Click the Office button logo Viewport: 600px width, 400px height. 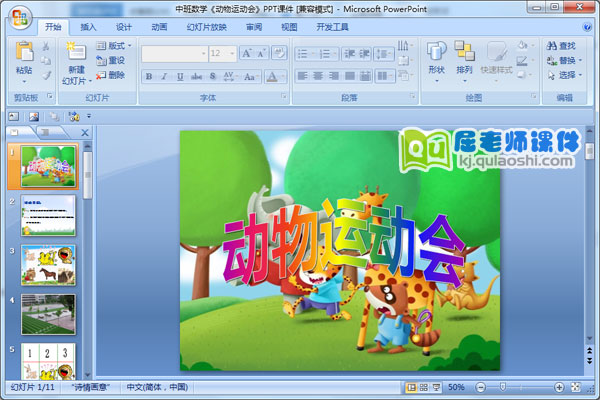tap(20, 18)
